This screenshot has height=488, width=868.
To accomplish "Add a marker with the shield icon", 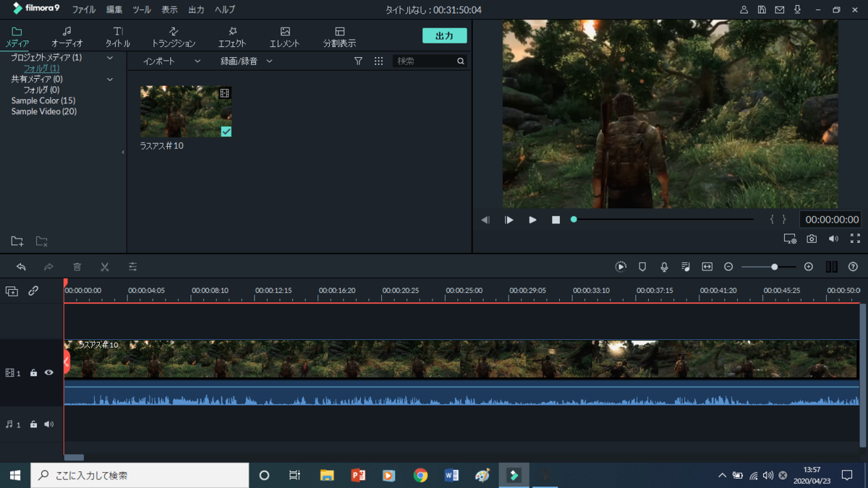I will tap(642, 267).
